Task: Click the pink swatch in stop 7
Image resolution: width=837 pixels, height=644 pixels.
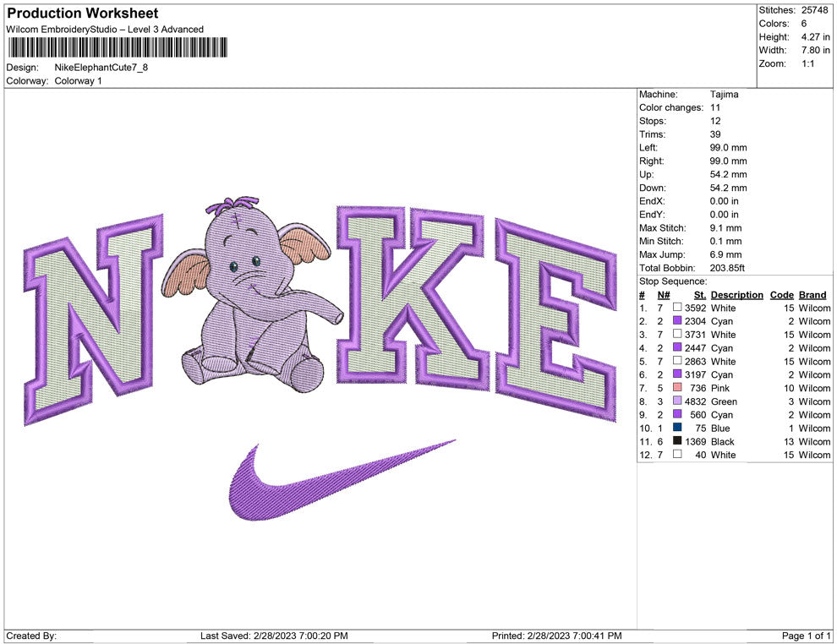Action: [677, 387]
